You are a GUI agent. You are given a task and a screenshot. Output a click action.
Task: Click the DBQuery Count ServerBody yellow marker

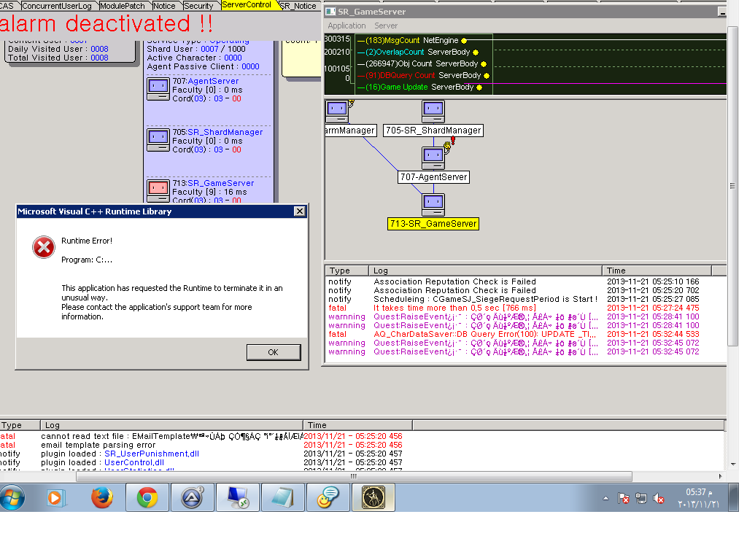point(487,76)
